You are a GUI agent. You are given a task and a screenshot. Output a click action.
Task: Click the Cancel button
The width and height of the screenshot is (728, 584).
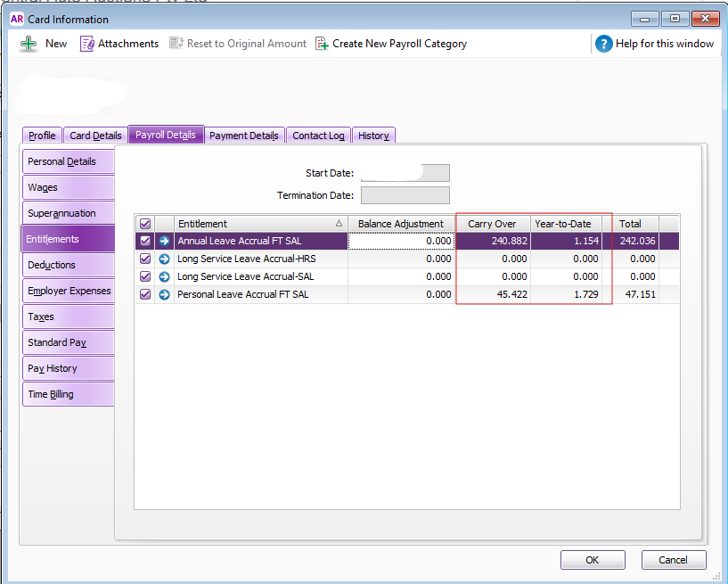point(674,560)
